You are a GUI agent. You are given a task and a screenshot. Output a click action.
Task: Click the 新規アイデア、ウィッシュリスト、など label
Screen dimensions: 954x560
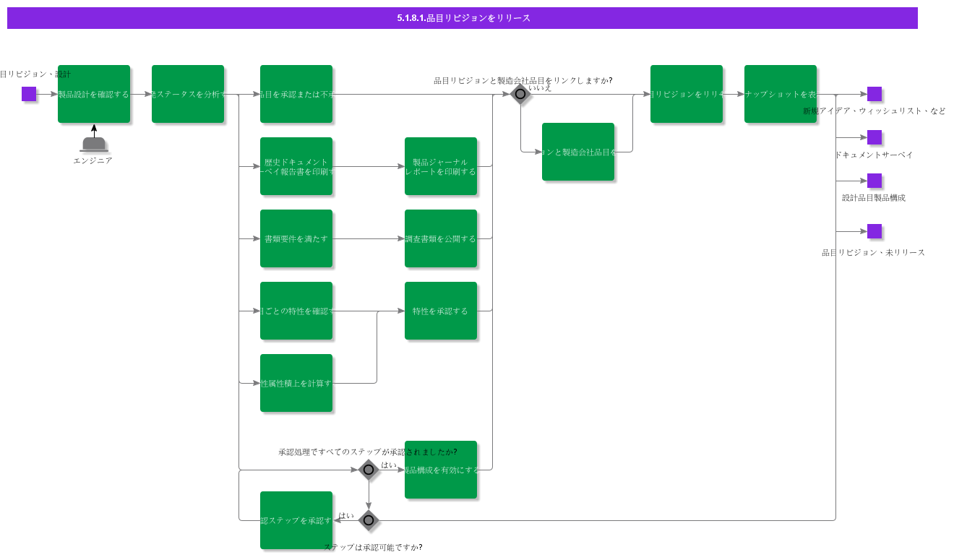[x=874, y=111]
